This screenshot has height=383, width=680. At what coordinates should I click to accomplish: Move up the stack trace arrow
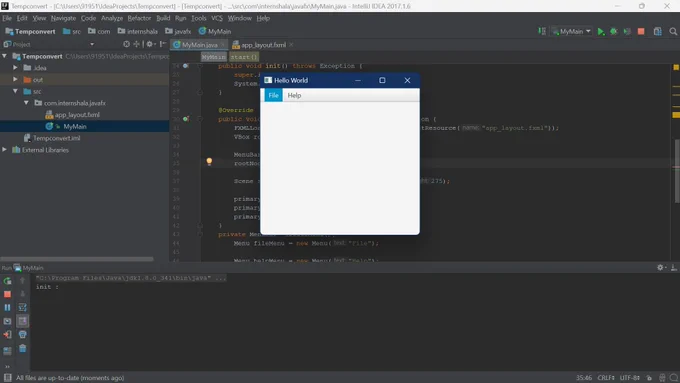point(23,281)
